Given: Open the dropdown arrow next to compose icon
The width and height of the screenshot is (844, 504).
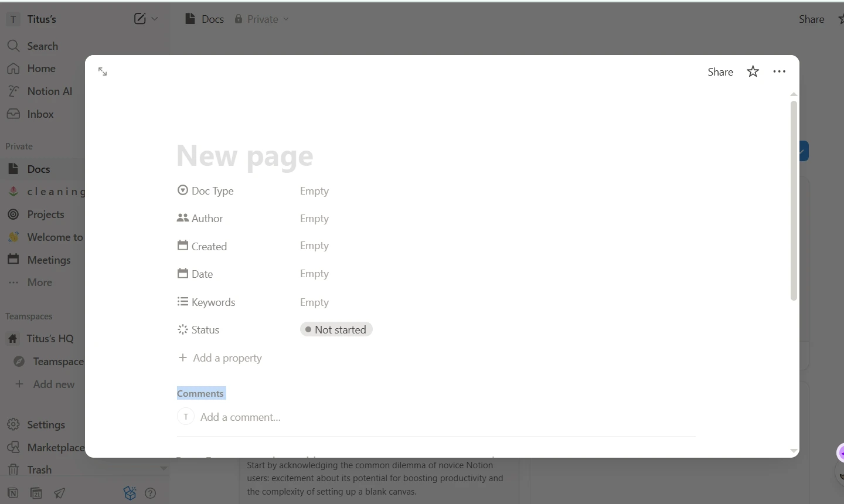Looking at the screenshot, I should (x=155, y=19).
